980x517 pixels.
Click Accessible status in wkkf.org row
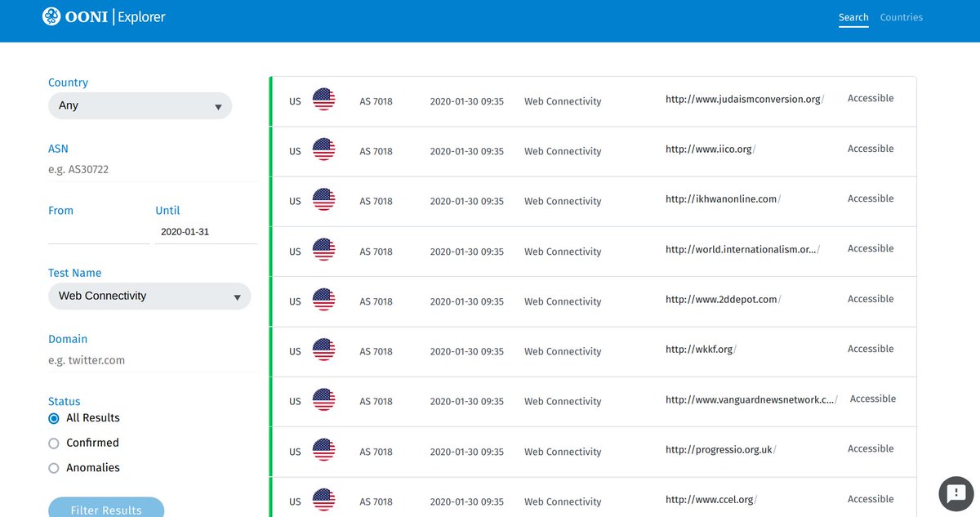click(x=871, y=349)
